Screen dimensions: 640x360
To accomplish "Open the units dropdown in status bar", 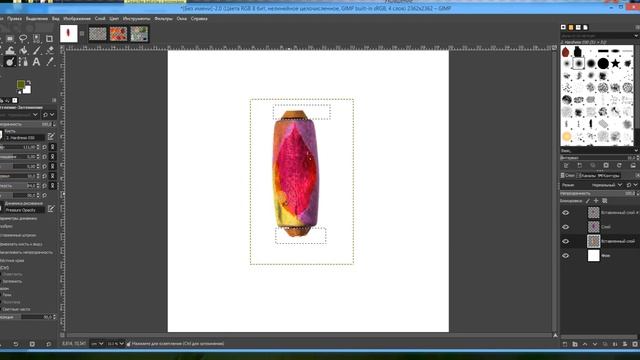I will pos(97,344).
